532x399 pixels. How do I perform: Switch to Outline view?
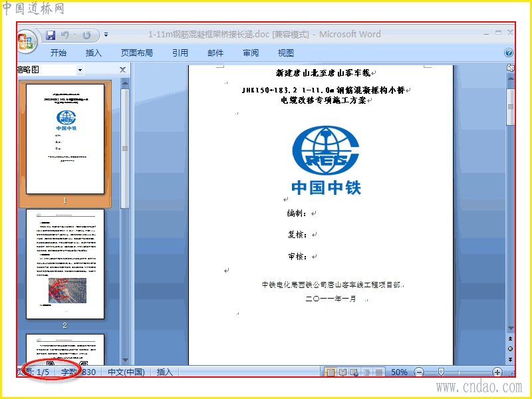point(367,372)
